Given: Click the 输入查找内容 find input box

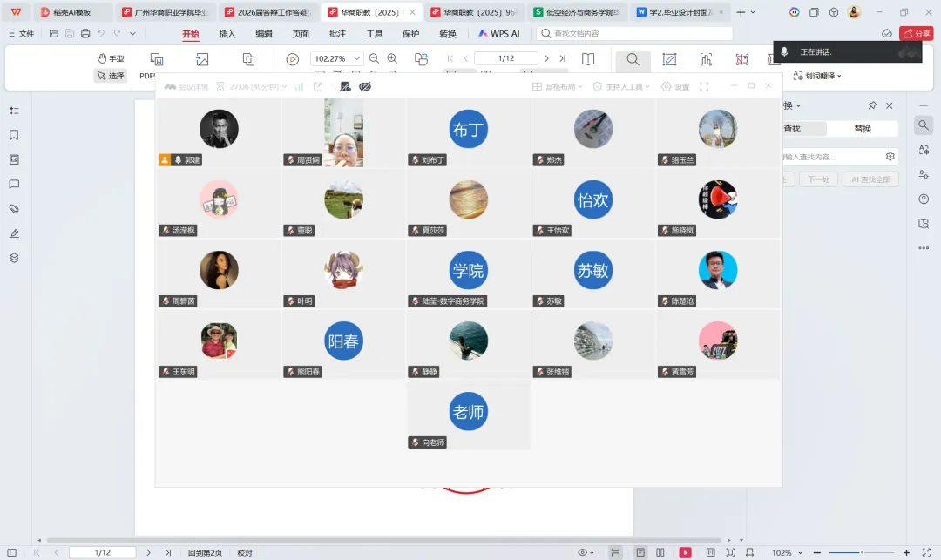Looking at the screenshot, I should click(x=835, y=157).
